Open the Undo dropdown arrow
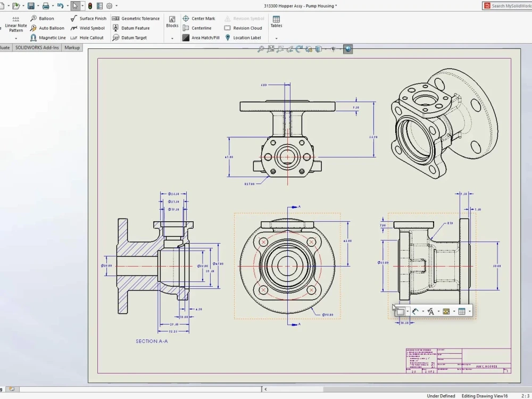Viewport: 532px width, 399px height. tap(67, 6)
